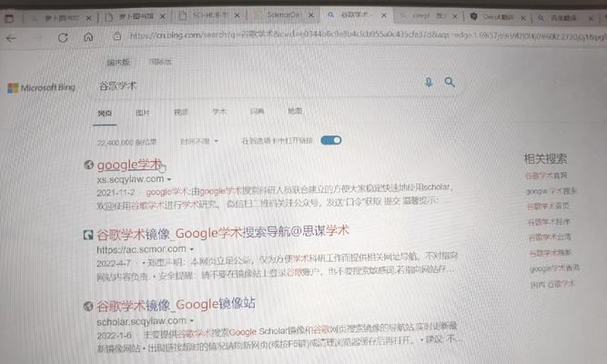
Task: Close the active 谷歌学术 tab
Action: pyautogui.click(x=384, y=15)
